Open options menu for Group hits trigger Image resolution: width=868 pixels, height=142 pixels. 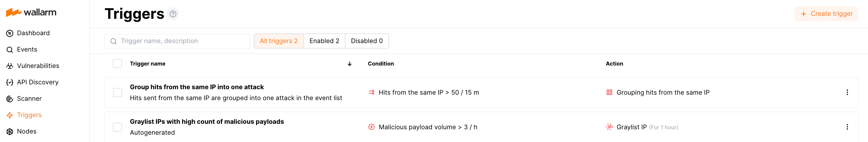tap(847, 93)
